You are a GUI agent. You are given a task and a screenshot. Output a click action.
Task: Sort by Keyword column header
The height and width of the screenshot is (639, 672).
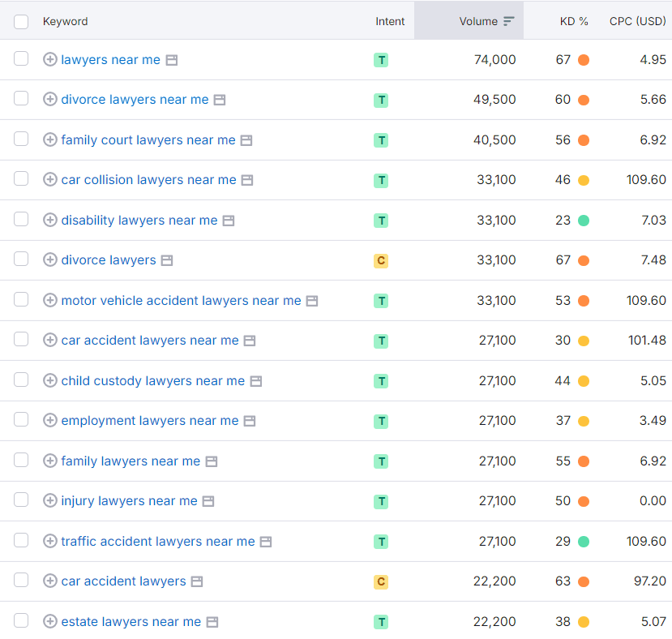(x=65, y=21)
